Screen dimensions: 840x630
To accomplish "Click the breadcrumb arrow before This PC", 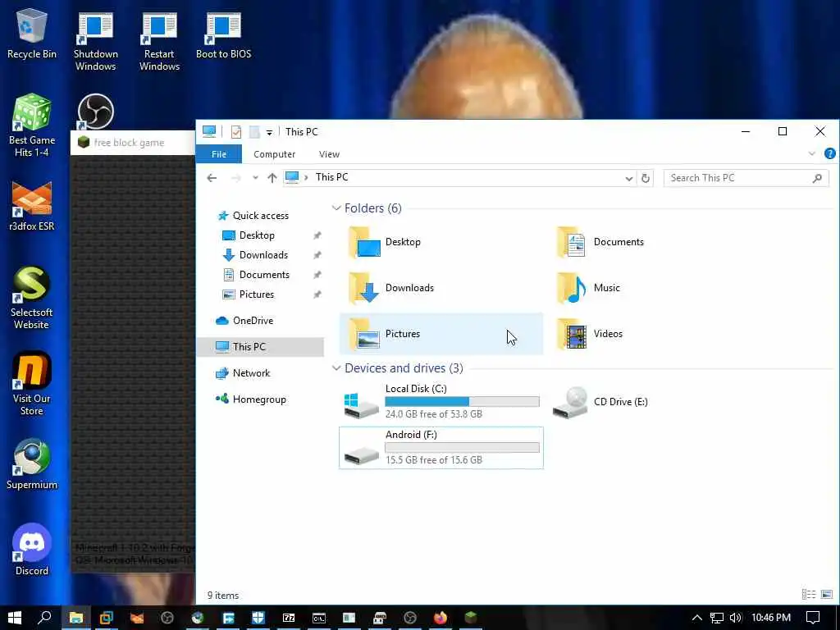I will pyautogui.click(x=307, y=177).
